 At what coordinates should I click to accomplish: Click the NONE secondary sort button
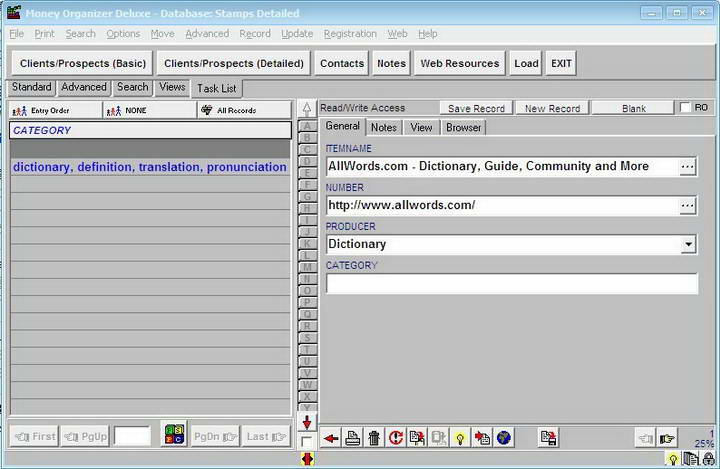150,111
